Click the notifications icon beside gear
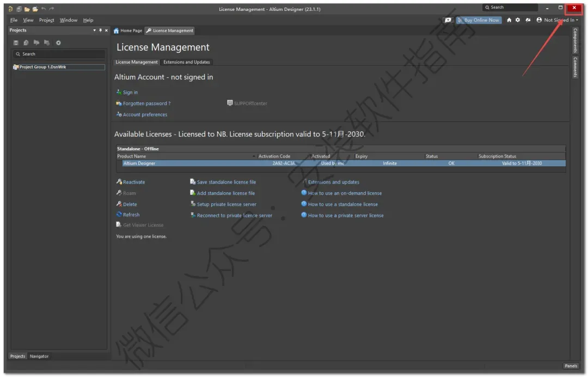 coord(528,20)
